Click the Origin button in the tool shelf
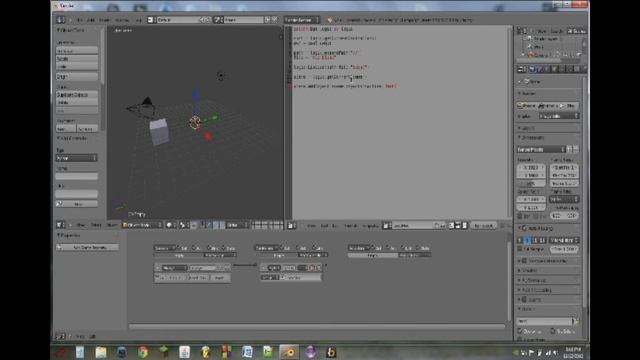 pos(77,77)
